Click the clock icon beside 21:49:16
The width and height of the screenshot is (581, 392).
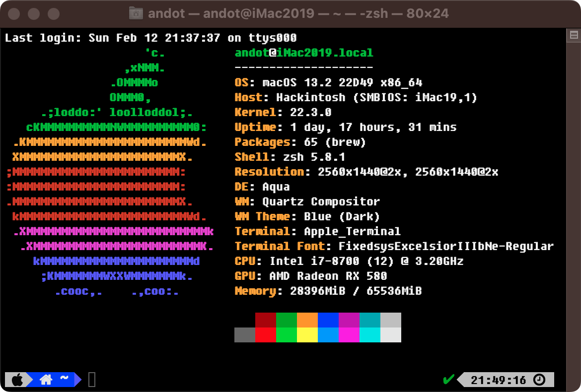coord(539,380)
